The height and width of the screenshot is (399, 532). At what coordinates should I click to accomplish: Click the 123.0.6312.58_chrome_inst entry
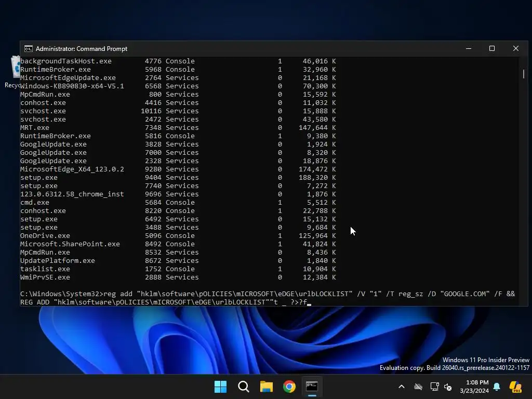pyautogui.click(x=72, y=194)
